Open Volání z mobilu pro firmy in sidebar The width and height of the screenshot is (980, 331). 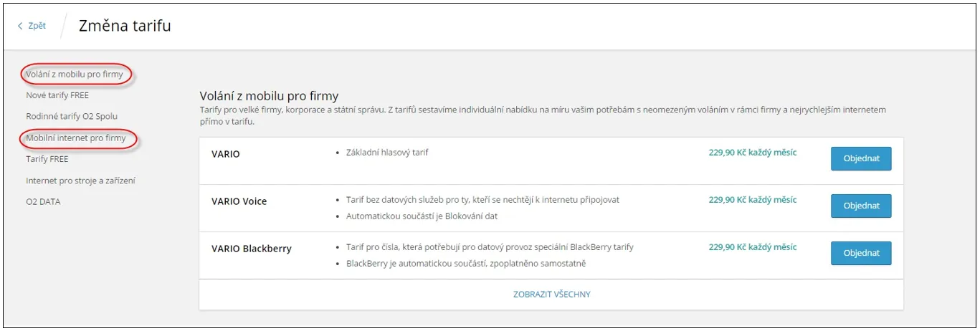[x=75, y=74]
